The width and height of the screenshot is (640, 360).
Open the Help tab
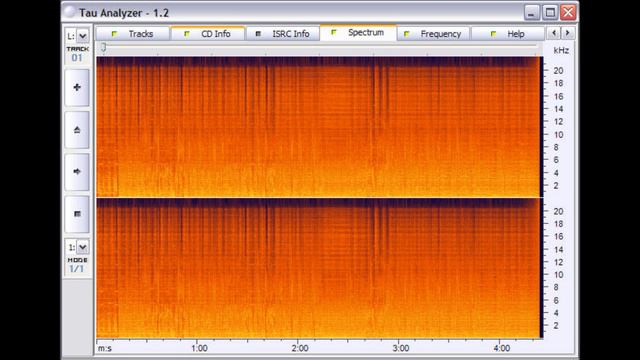tap(508, 34)
